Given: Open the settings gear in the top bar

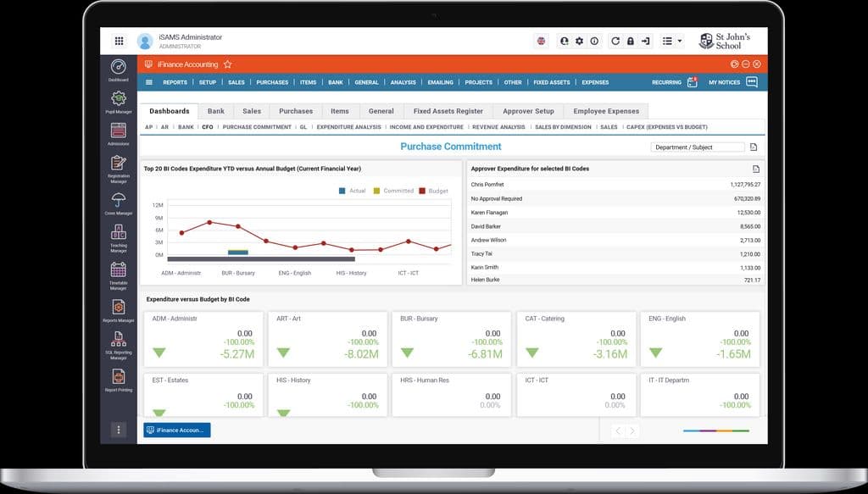Looking at the screenshot, I should point(579,40).
